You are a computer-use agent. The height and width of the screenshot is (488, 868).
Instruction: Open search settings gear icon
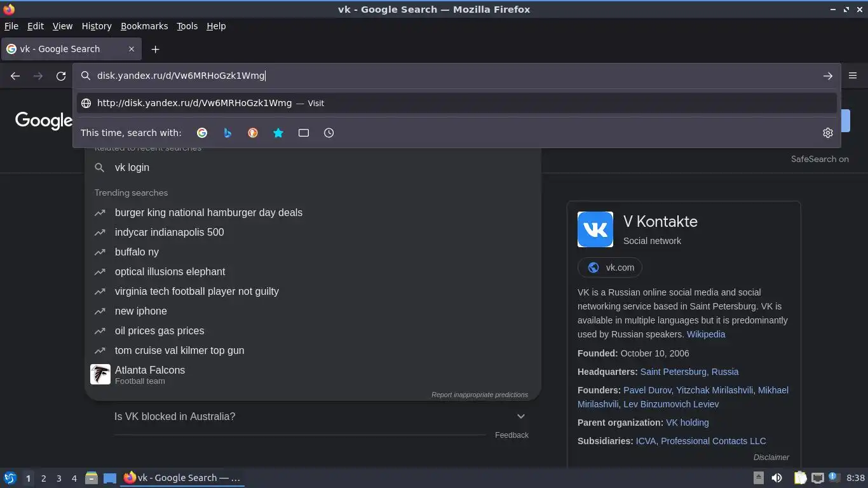tap(827, 133)
